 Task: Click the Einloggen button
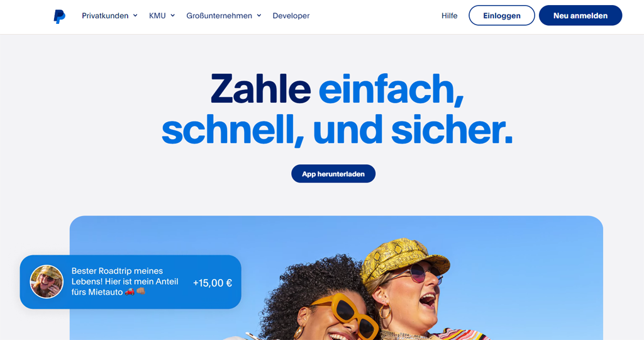tap(501, 16)
